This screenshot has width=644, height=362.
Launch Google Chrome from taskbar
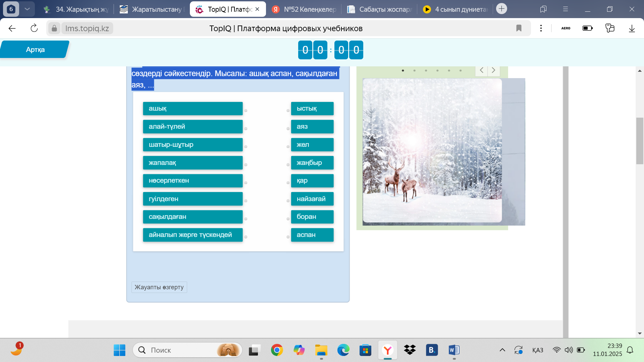coord(277,350)
